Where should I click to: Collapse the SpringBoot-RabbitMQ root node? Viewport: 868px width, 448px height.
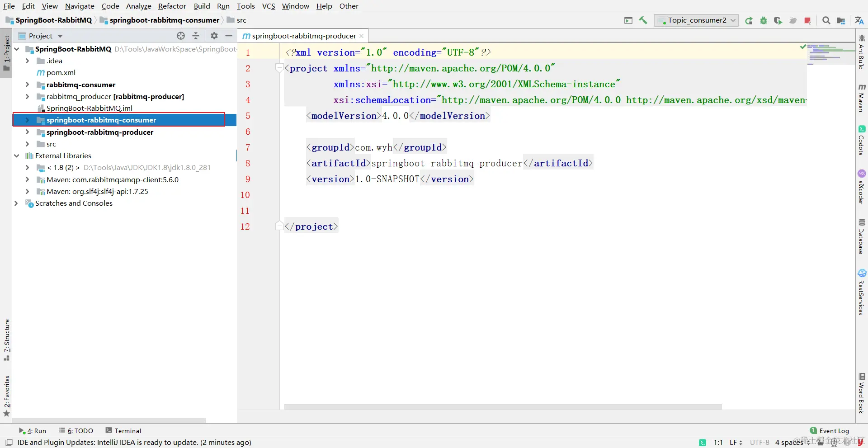coord(17,49)
